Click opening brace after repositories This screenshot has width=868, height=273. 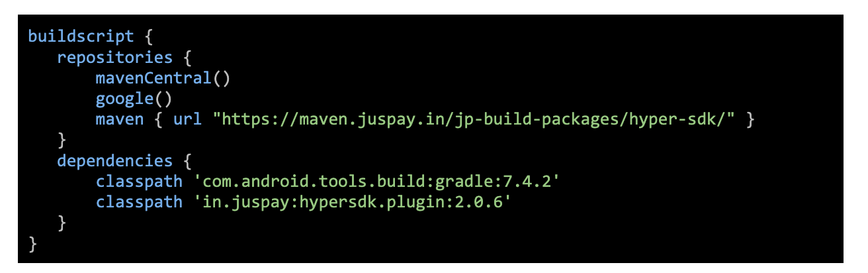187,58
